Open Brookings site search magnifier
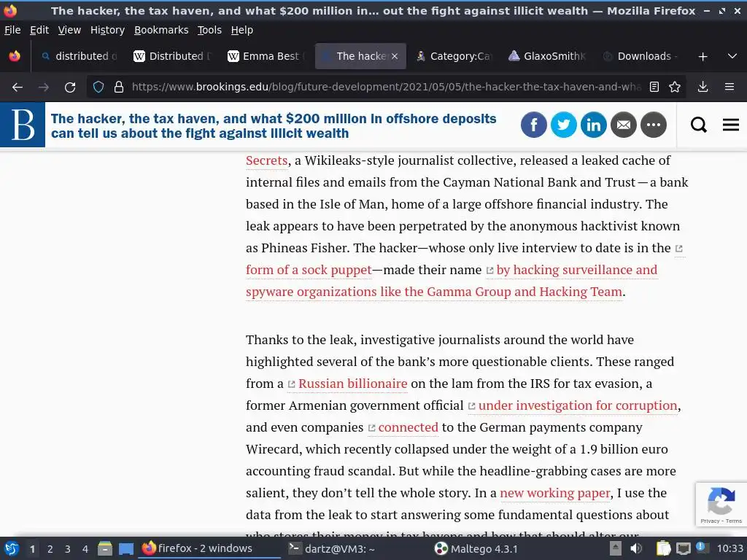Image resolution: width=747 pixels, height=560 pixels. 698,125
